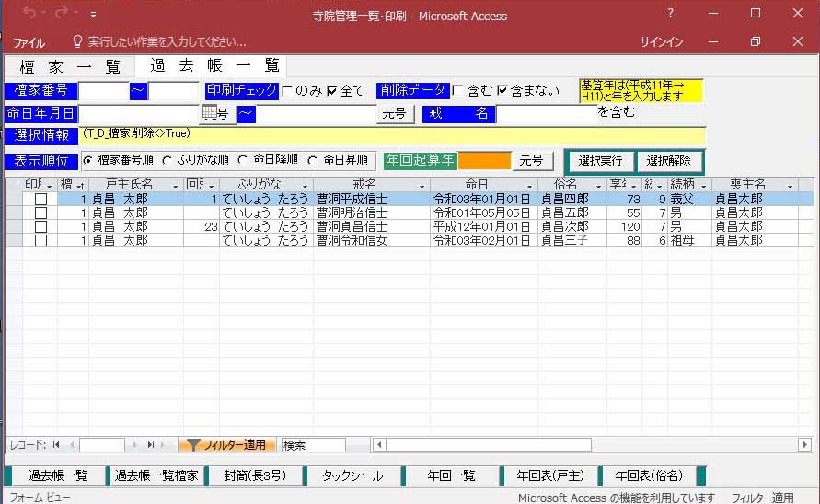
Task: Click 年回一覧 button
Action: pyautogui.click(x=451, y=475)
